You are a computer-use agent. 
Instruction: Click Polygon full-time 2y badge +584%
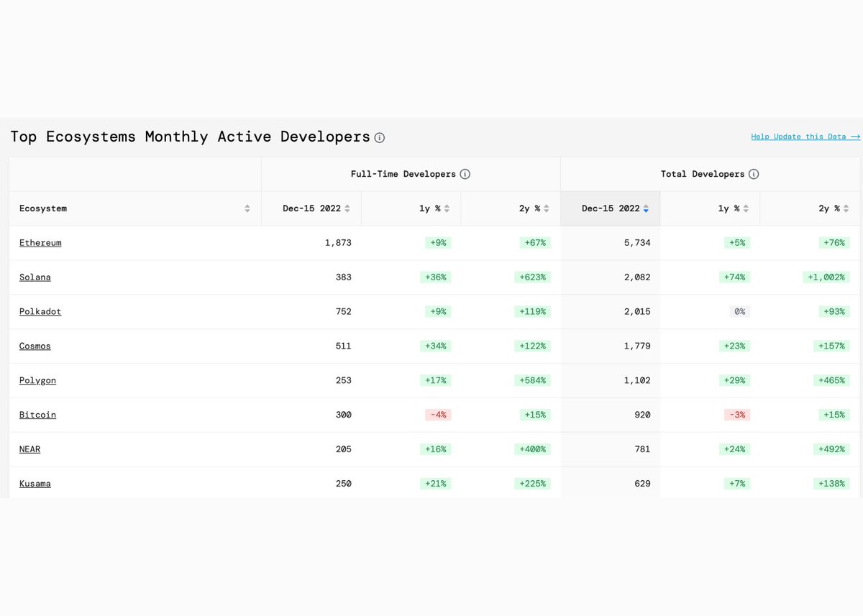(532, 381)
